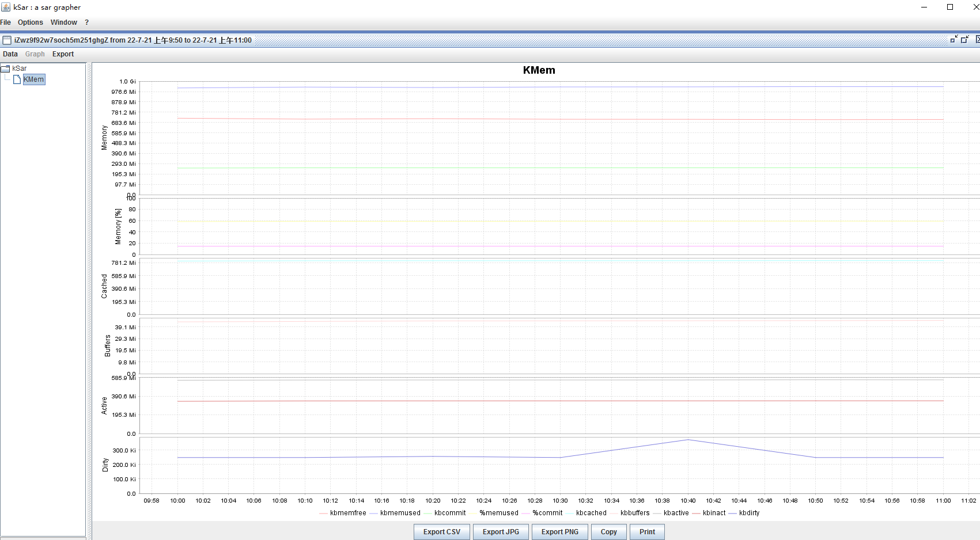Click the Print button
The width and height of the screenshot is (980, 540).
click(648, 532)
